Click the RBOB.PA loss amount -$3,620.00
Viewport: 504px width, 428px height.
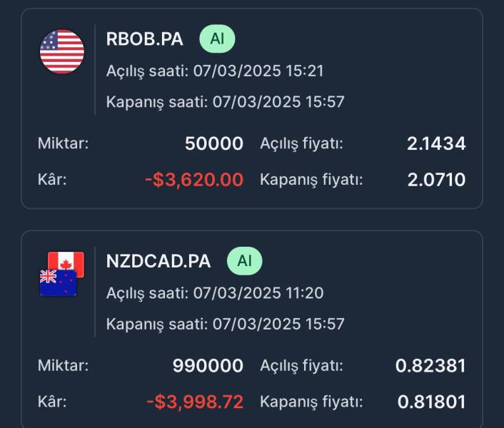point(193,180)
